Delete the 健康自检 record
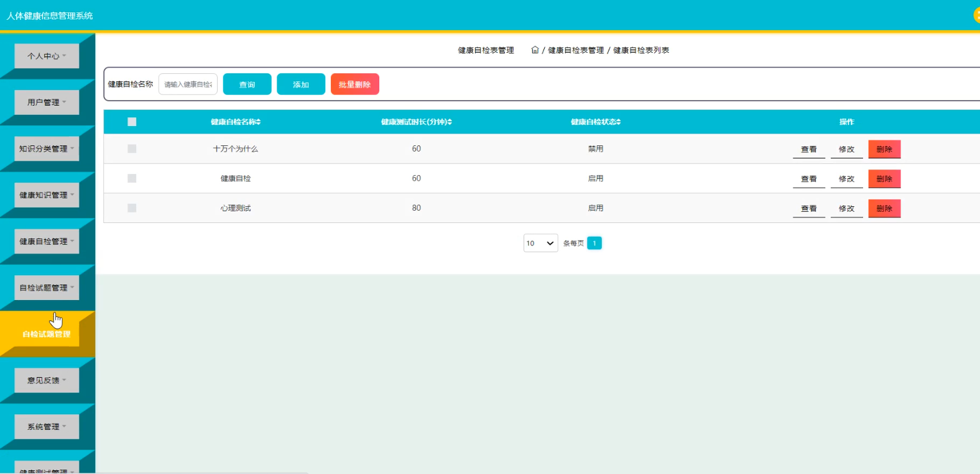This screenshot has height=474, width=980. (884, 179)
